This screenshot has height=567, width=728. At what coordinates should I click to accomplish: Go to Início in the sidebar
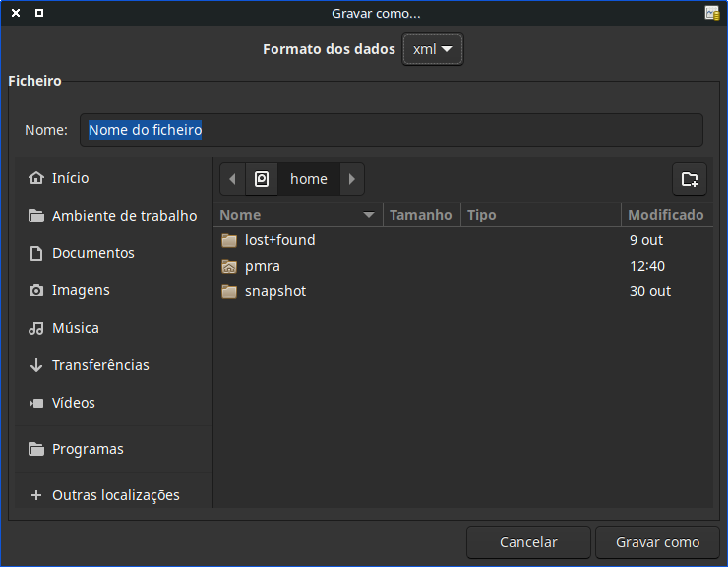114,178
